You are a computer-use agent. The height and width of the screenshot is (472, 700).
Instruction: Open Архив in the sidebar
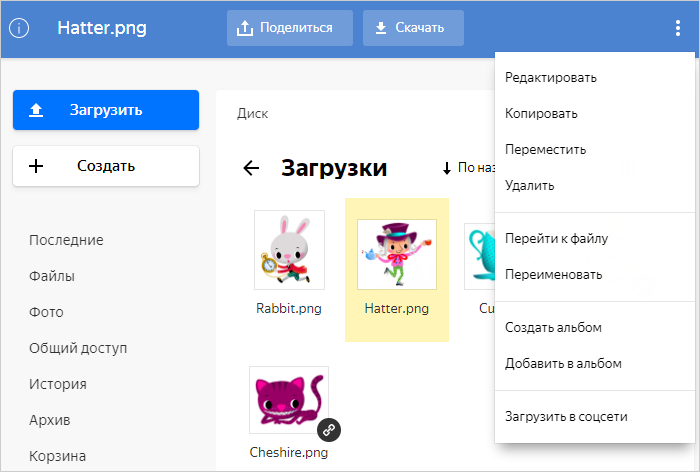coord(50,420)
